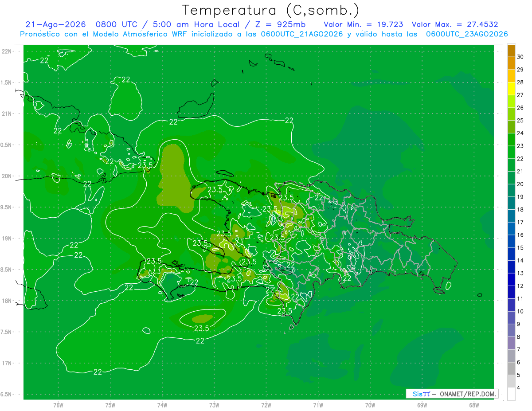Screen dimensions: 532x411
Task: Pick the yellow swatch between 27 and 28
Action: pos(511,89)
